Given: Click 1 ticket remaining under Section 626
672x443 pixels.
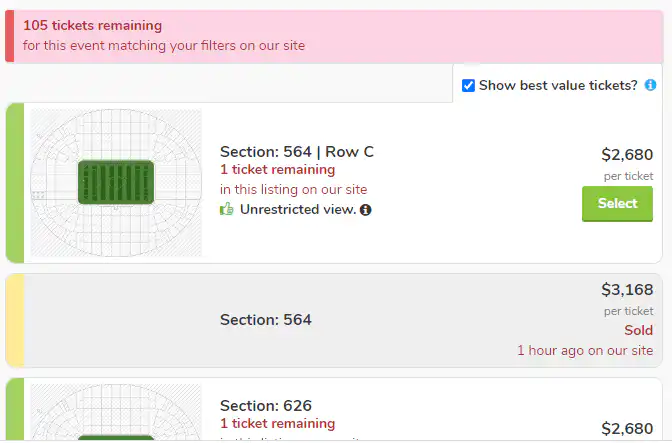Looking at the screenshot, I should tap(277, 424).
